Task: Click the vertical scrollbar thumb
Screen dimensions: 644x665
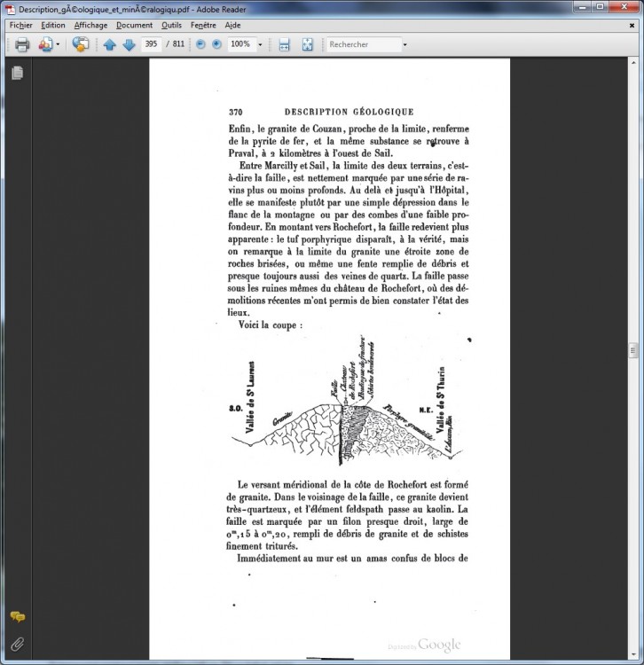Action: tap(633, 349)
